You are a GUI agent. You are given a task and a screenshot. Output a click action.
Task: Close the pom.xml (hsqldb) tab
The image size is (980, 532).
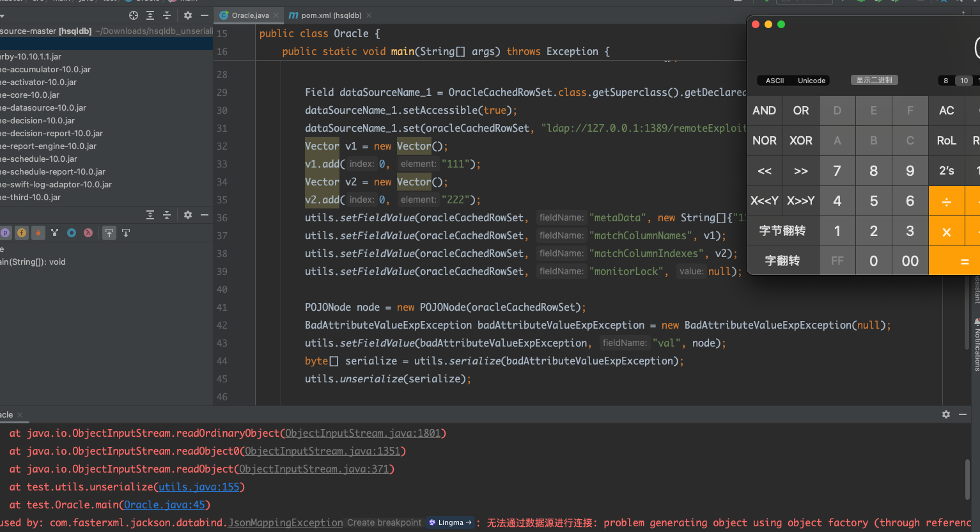[x=369, y=15]
